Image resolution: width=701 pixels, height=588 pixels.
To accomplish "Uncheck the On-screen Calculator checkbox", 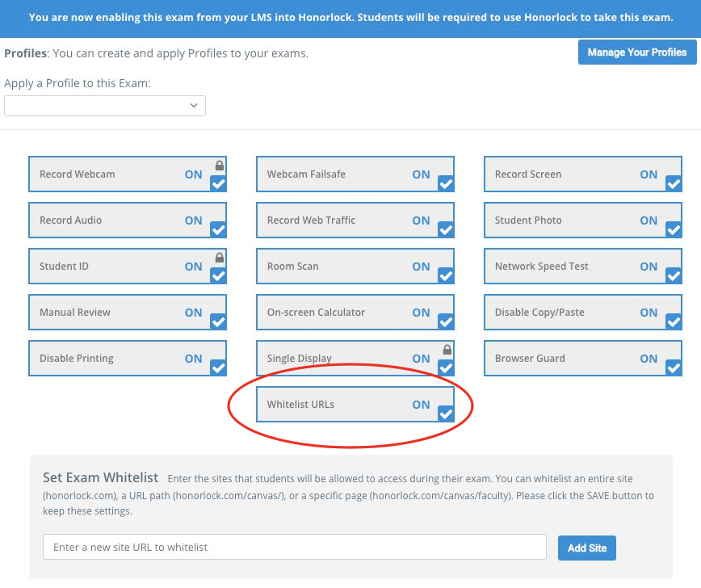I will click(446, 321).
